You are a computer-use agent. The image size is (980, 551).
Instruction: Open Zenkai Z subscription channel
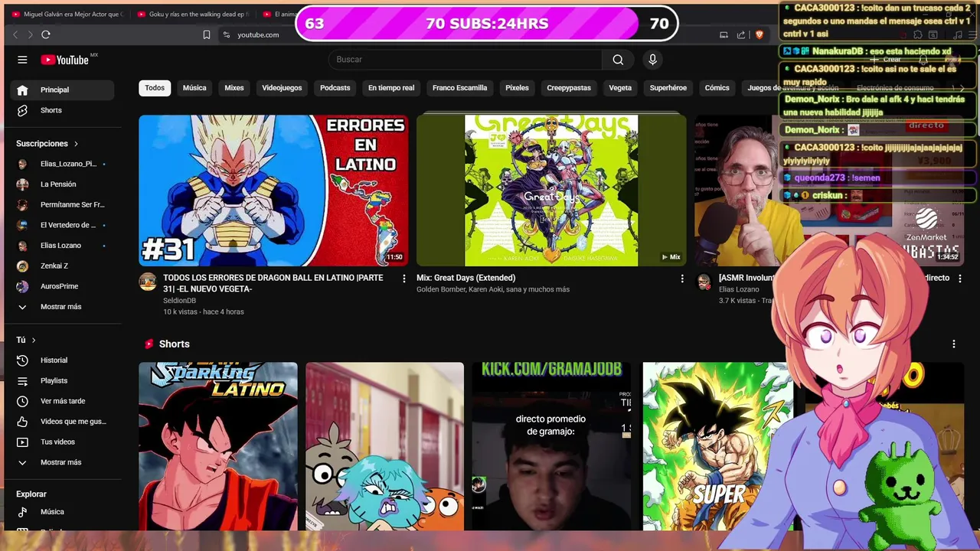[x=62, y=266]
